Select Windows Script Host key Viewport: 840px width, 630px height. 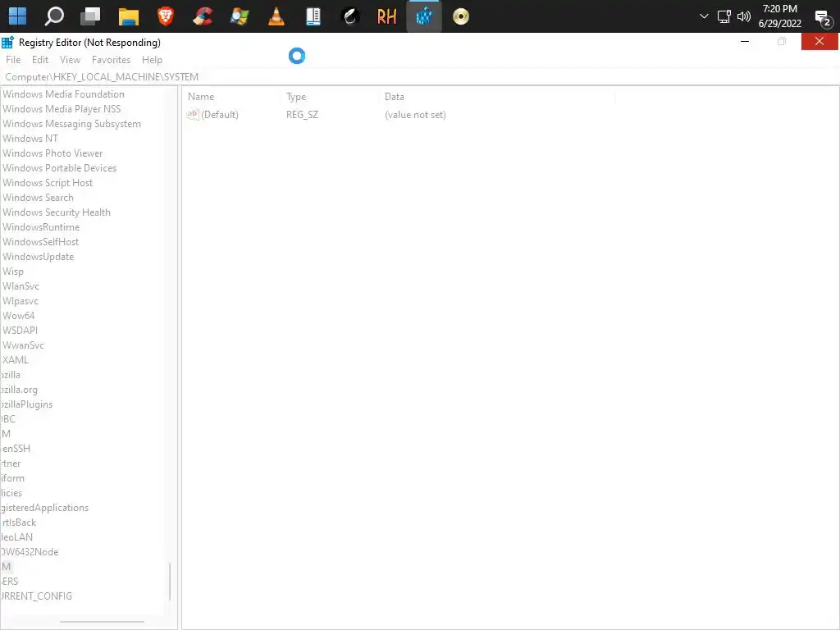pos(47,183)
